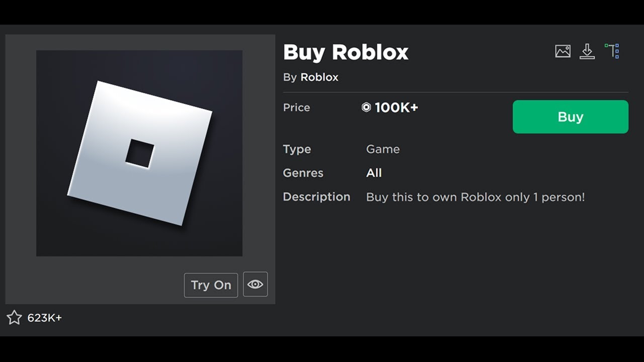Click the image view icon
This screenshot has height=362, width=644.
tap(562, 51)
